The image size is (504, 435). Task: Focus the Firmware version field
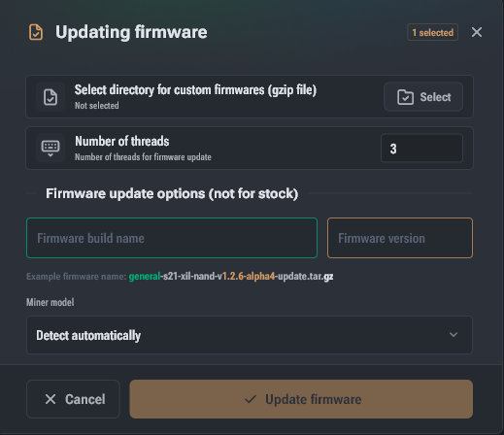pyautogui.click(x=400, y=238)
